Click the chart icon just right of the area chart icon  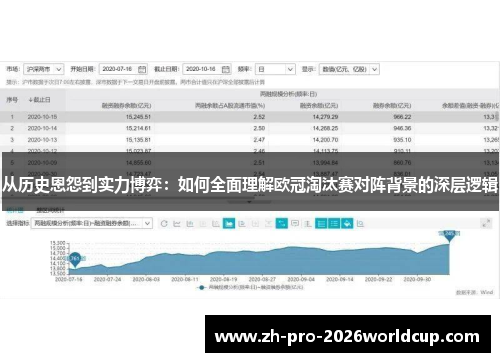pos(242,223)
